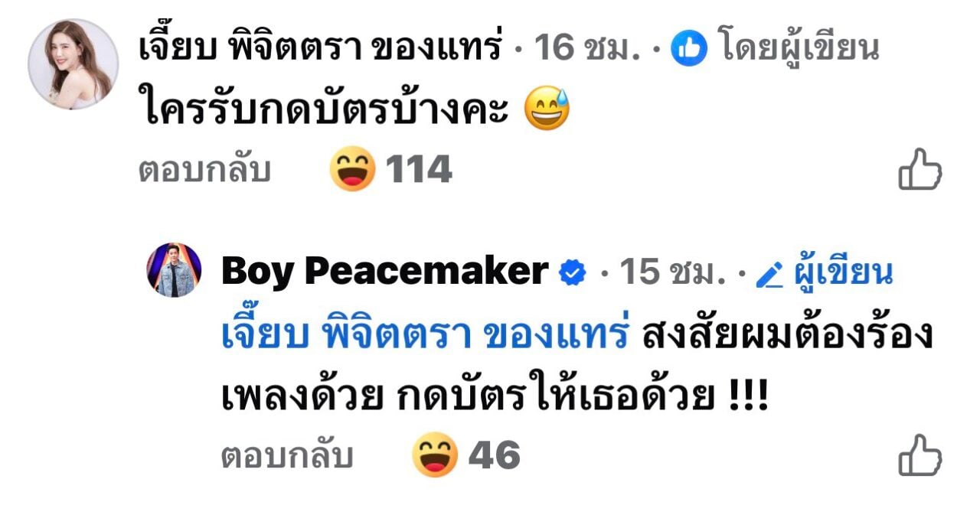Open the 16 ชม. timestamp
The image size is (980, 515).
point(586,50)
